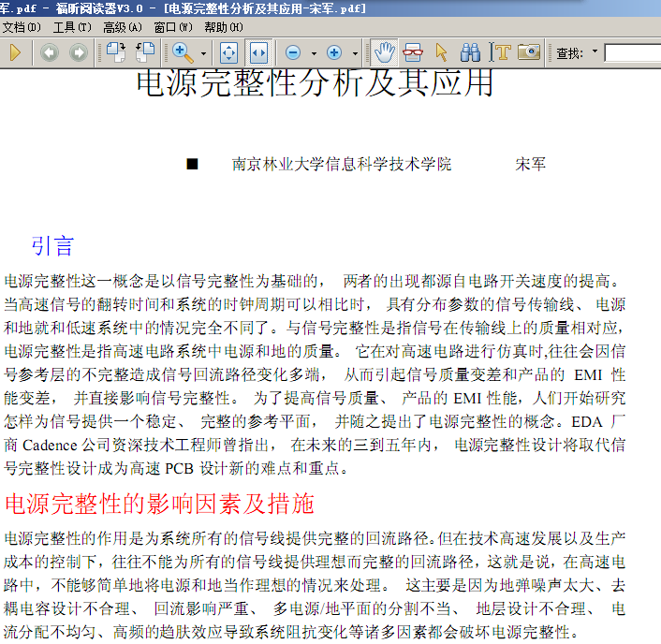This screenshot has height=644, width=661.
Task: Toggle the Fit Width button
Action: 258,53
